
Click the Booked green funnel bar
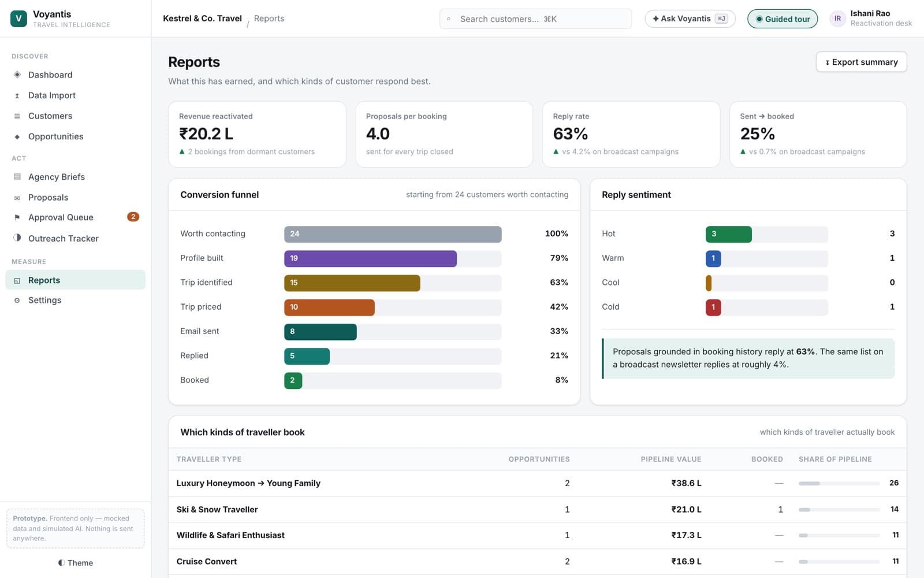coord(293,380)
